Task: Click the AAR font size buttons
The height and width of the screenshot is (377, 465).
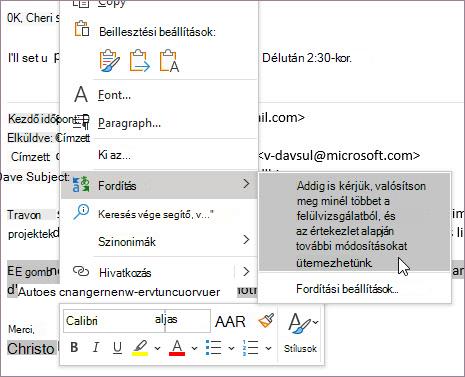Action: pyautogui.click(x=230, y=322)
